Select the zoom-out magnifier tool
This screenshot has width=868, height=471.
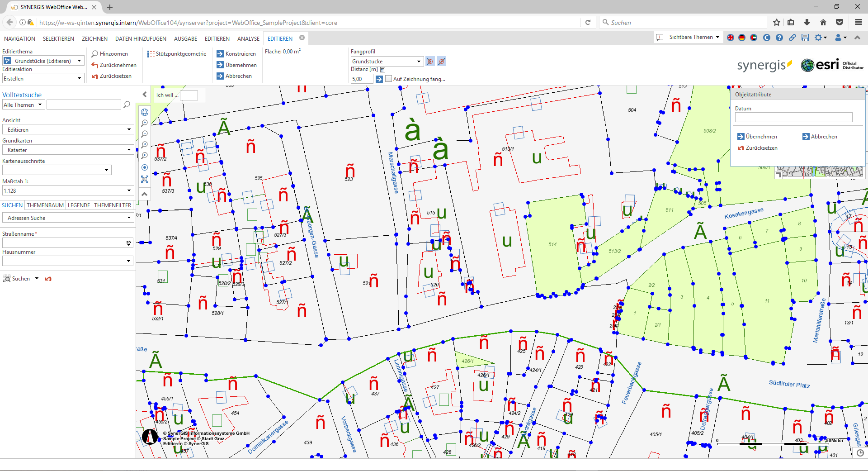[145, 134]
